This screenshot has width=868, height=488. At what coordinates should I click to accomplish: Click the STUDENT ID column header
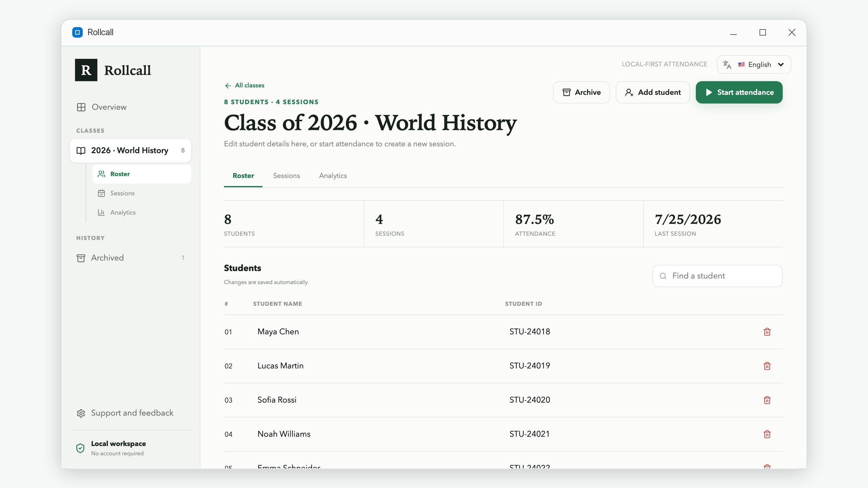pyautogui.click(x=524, y=304)
